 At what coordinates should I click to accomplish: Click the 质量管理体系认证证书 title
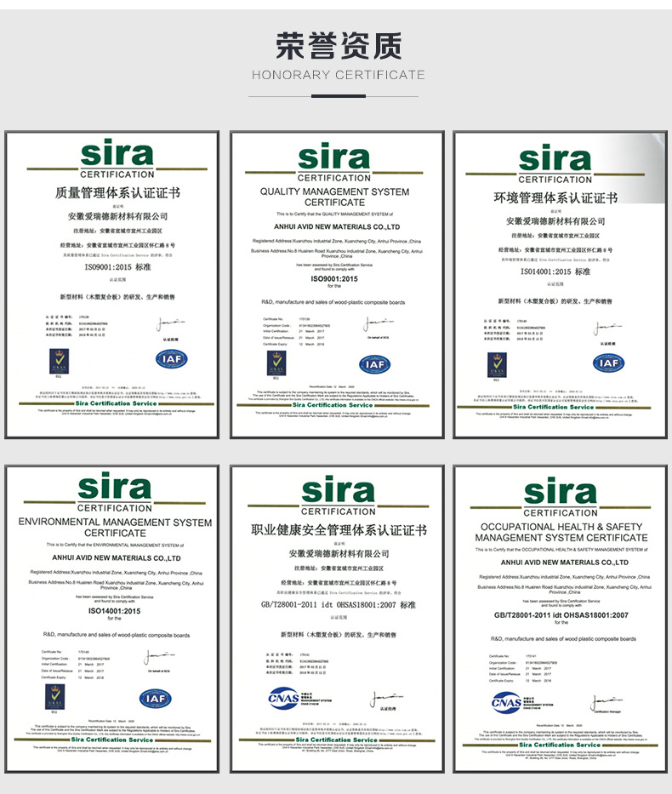[117, 192]
